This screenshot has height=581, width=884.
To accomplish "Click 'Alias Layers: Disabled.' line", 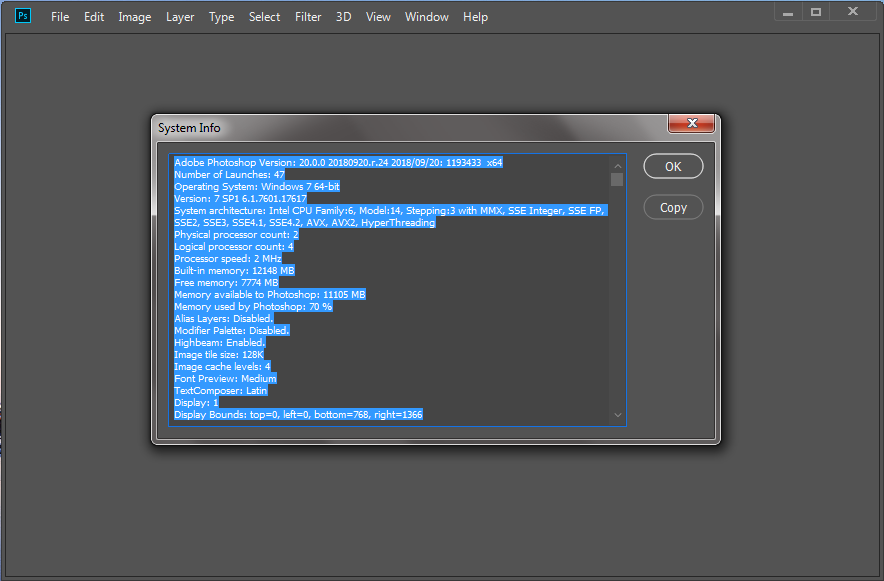I will point(223,318).
